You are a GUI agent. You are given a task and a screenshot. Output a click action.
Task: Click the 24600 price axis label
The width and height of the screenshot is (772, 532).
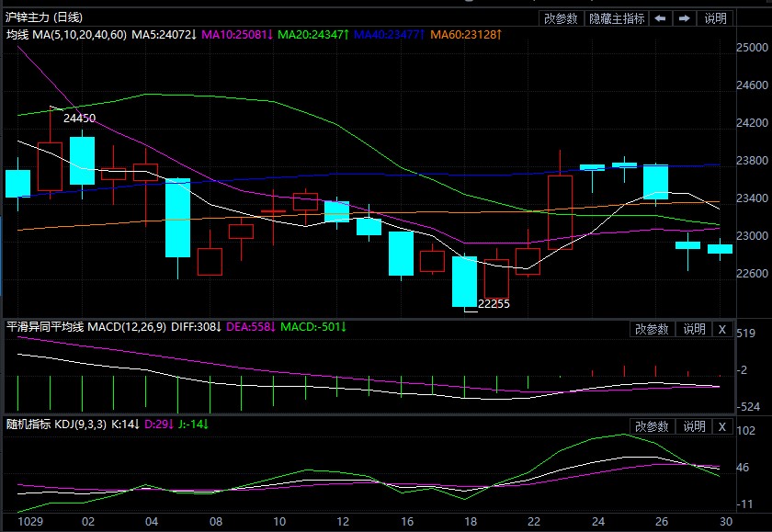[x=753, y=85]
